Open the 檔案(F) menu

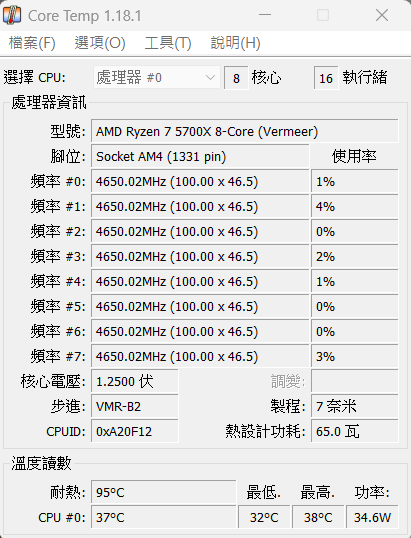click(32, 43)
